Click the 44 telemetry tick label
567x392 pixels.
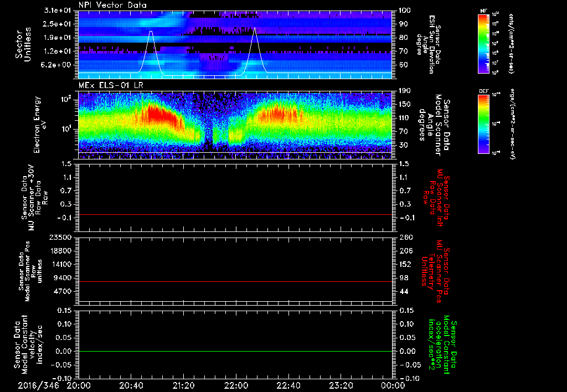click(x=403, y=291)
